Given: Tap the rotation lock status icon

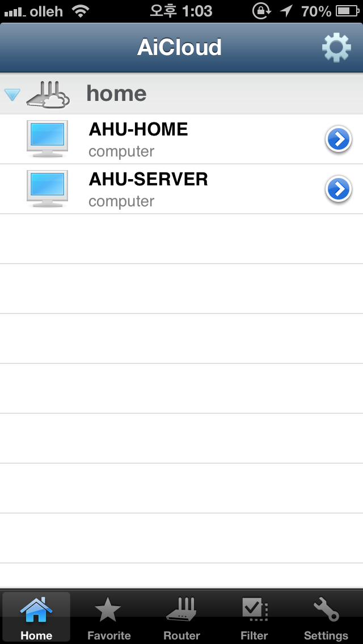Looking at the screenshot, I should 261,11.
